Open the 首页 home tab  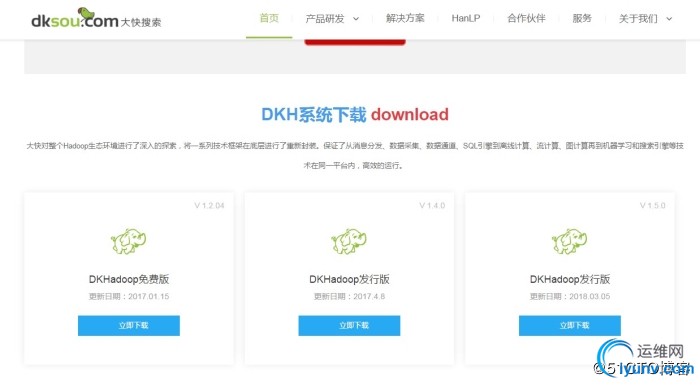pyautogui.click(x=269, y=18)
